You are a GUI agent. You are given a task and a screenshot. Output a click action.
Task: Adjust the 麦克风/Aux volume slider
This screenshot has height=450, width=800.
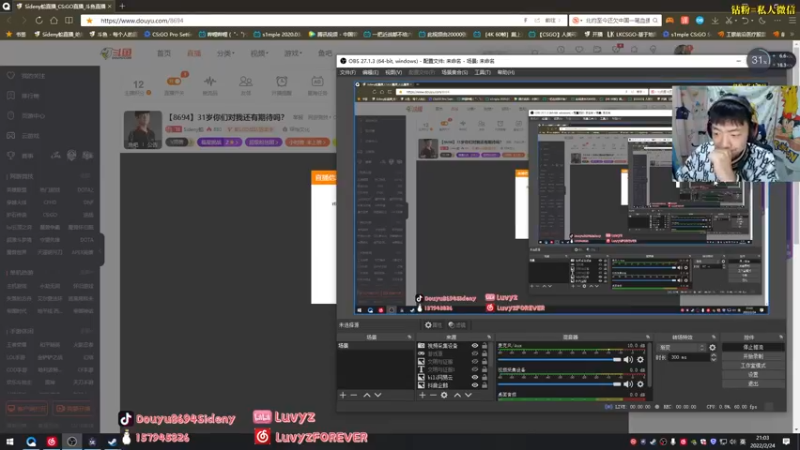(x=559, y=360)
